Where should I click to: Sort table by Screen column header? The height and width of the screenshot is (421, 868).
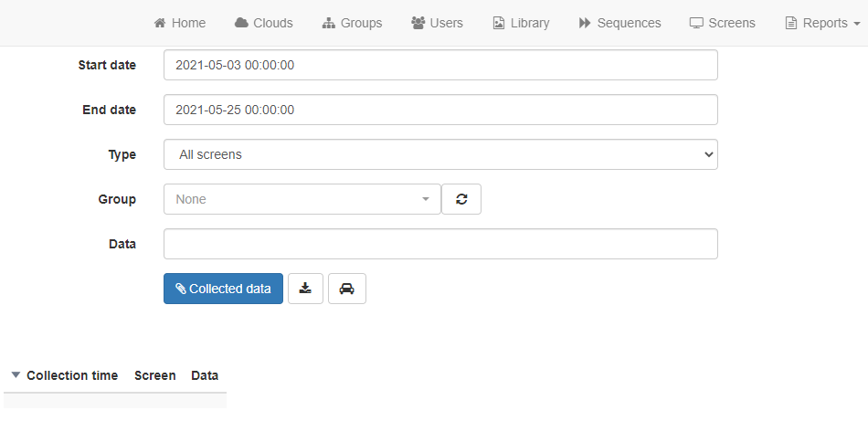pyautogui.click(x=155, y=375)
